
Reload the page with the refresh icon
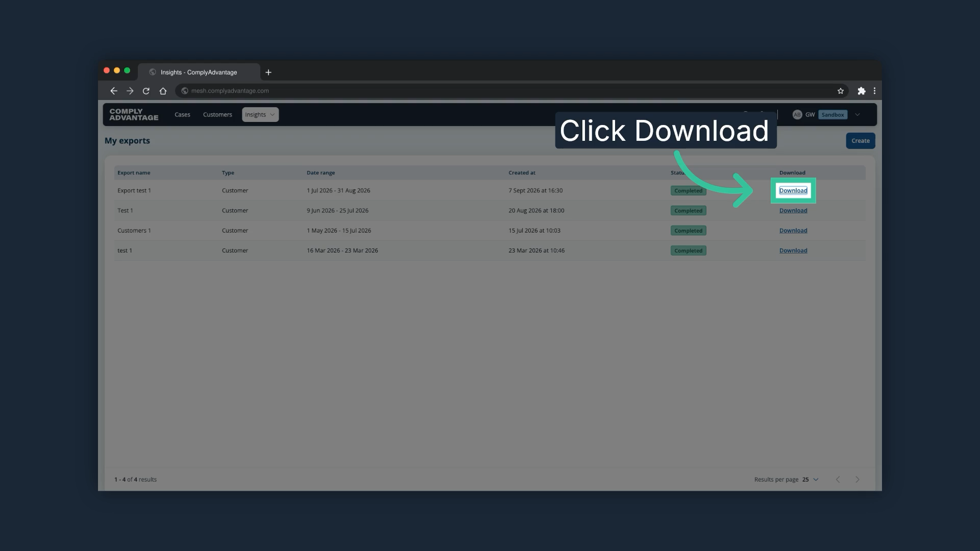pos(146,91)
